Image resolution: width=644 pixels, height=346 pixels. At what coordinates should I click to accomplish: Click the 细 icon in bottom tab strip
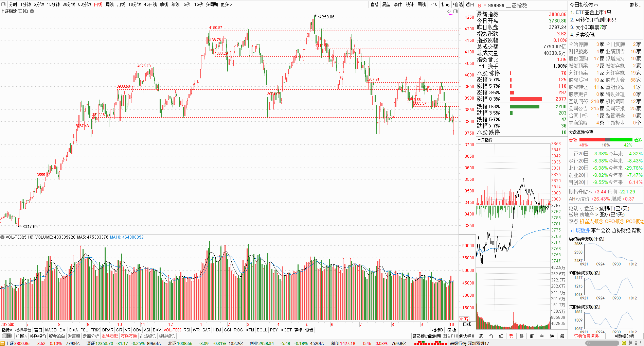pyautogui.click(x=501, y=336)
